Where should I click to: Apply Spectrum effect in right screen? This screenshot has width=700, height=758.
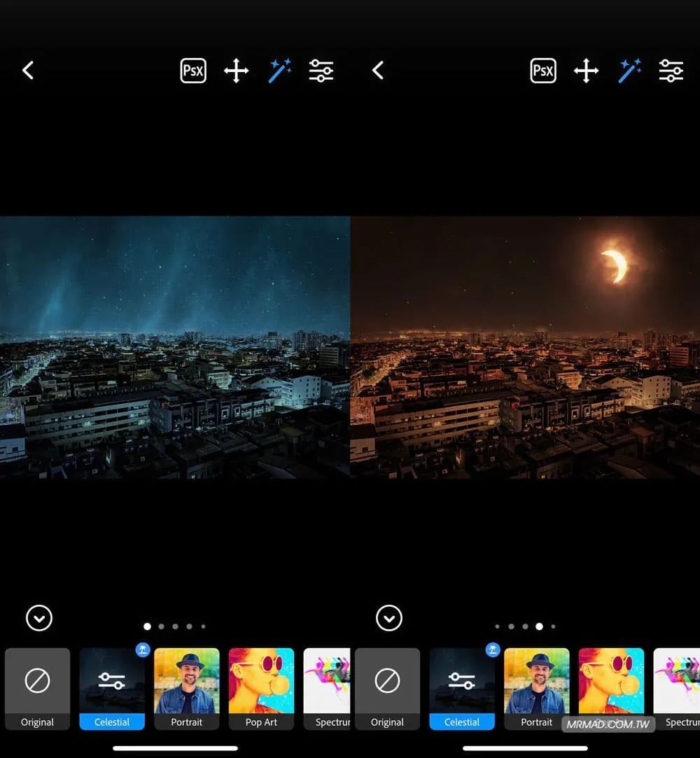[x=677, y=689]
